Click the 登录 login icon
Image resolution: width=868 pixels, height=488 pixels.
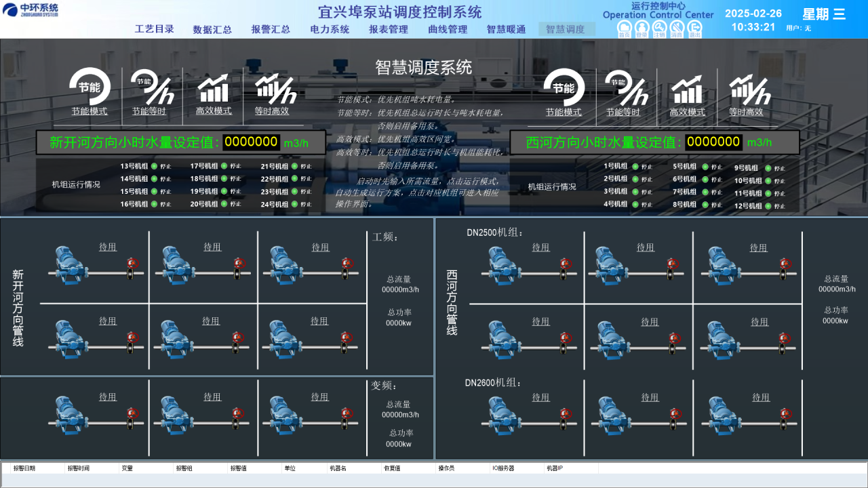tap(642, 28)
